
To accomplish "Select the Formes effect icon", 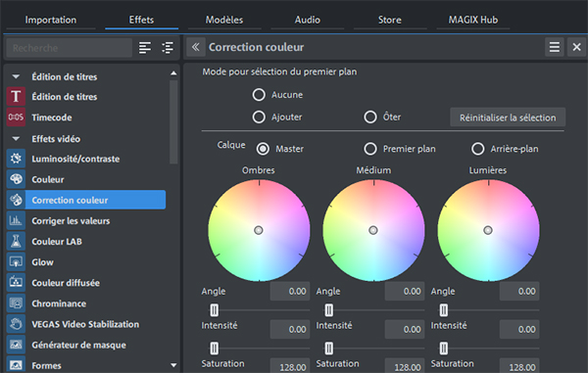I will pyautogui.click(x=16, y=364).
